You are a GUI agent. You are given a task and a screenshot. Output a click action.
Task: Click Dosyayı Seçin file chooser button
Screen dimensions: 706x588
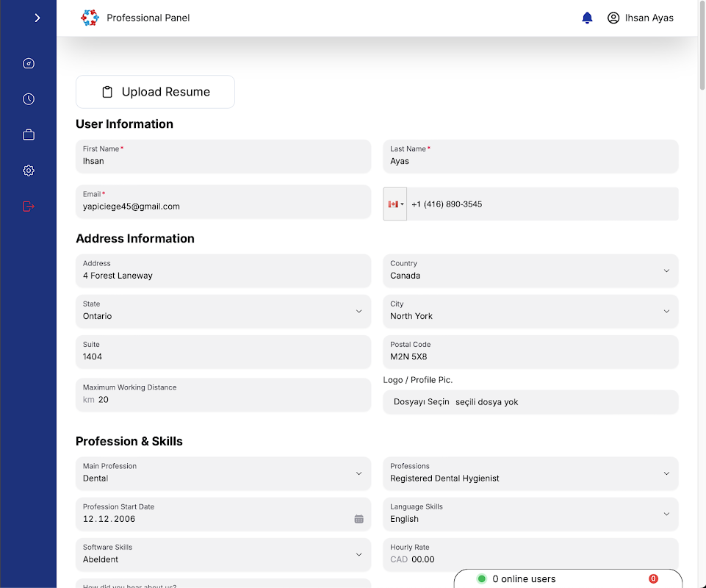coord(422,402)
